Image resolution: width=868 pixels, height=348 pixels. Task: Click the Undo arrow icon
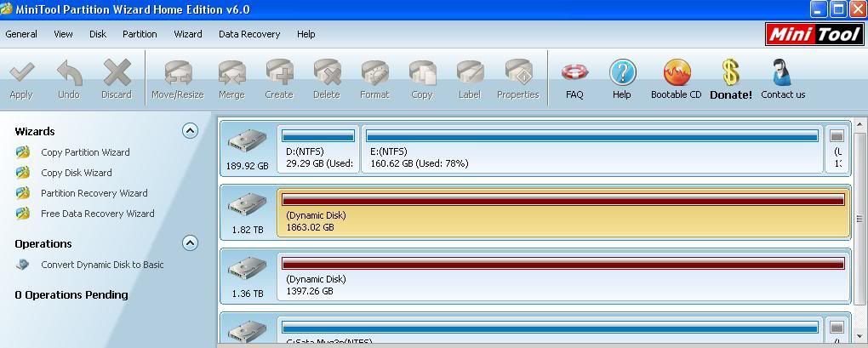[69, 72]
